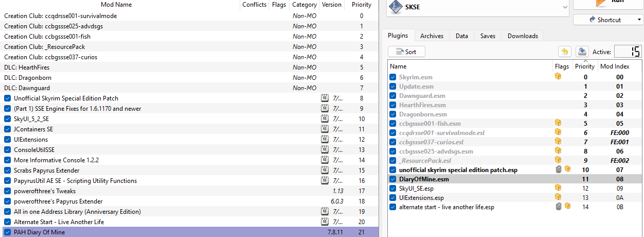Click the paperclip flag on alternate start plugin
Image resolution: width=644 pixels, height=237 pixels.
pyautogui.click(x=559, y=207)
